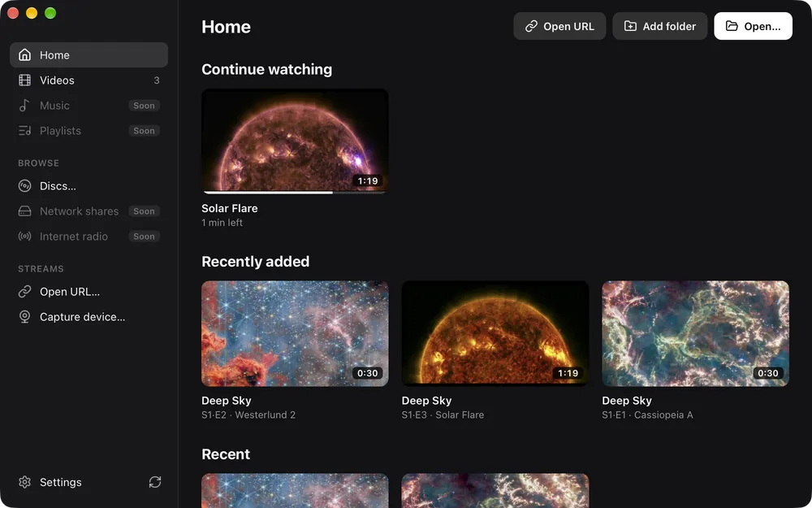Click the Music note icon

pyautogui.click(x=24, y=105)
